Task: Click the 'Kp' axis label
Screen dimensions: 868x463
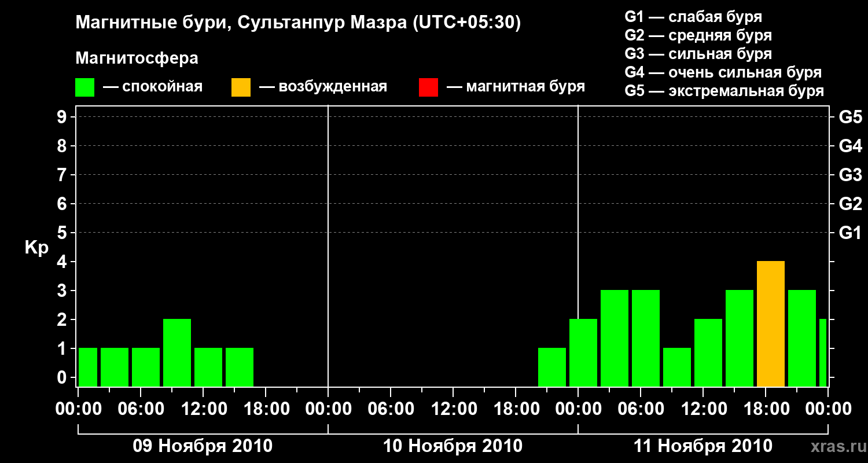Action: tap(37, 248)
